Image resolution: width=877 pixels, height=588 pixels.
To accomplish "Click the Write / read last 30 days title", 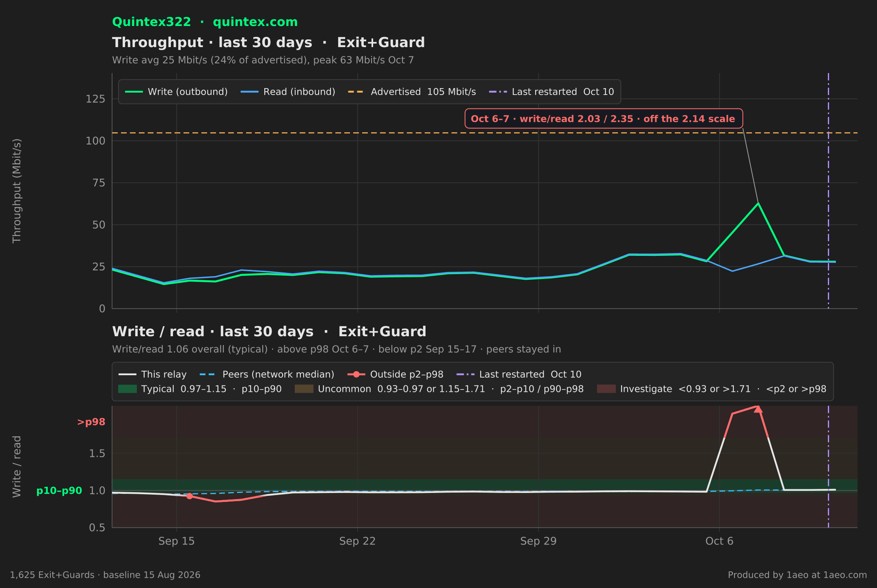I will (x=269, y=332).
